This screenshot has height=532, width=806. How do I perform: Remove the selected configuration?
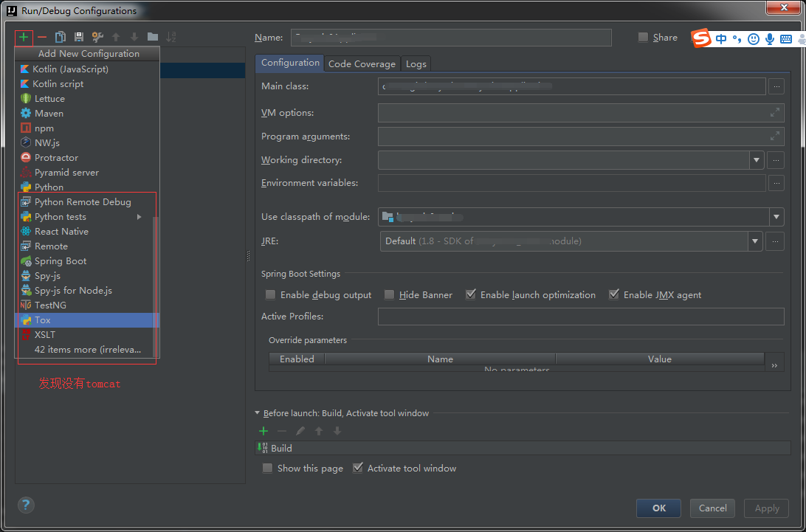click(42, 36)
